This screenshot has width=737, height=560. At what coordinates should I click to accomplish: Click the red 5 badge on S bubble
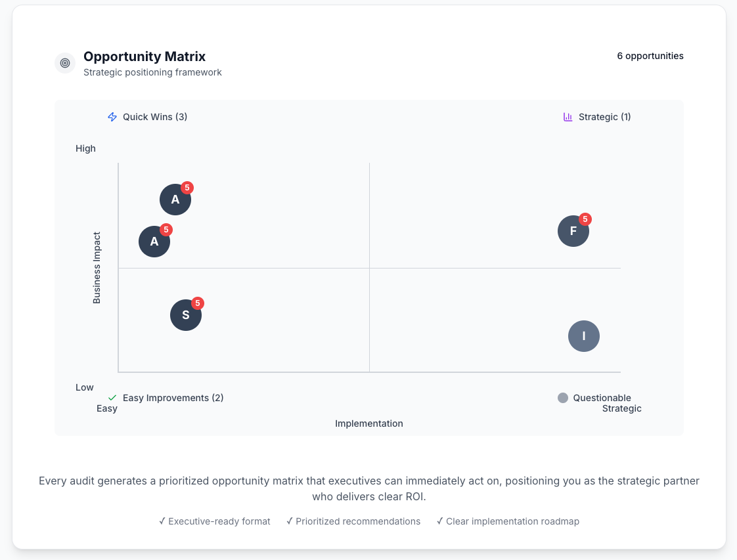coord(198,303)
